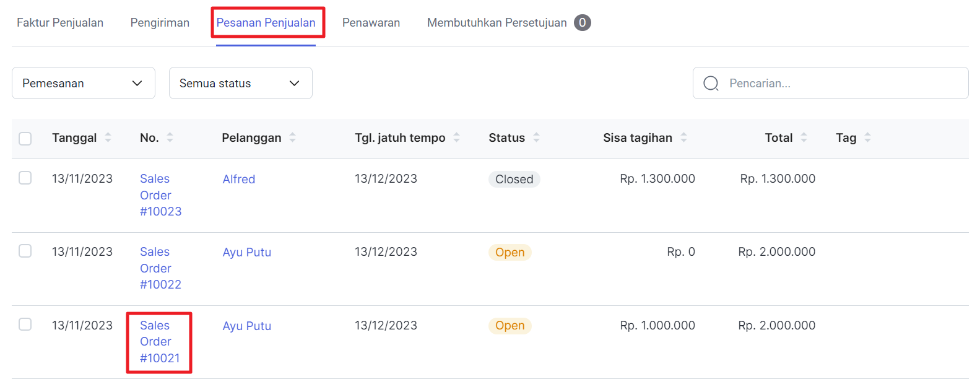Open Sales Order #10021 link
980x379 pixels.
tap(160, 342)
